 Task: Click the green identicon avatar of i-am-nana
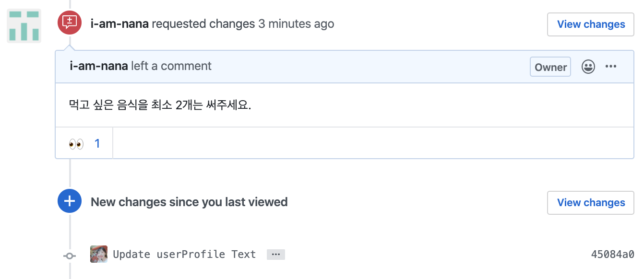click(24, 26)
